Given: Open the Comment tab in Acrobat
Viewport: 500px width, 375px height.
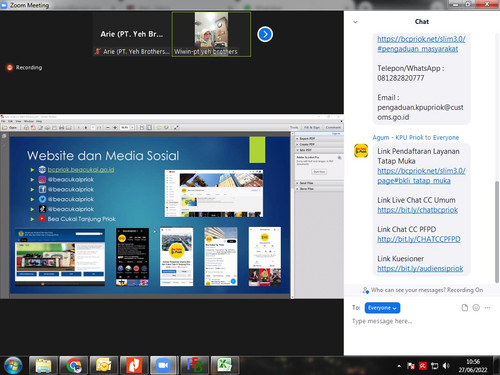Looking at the screenshot, I should click(333, 128).
